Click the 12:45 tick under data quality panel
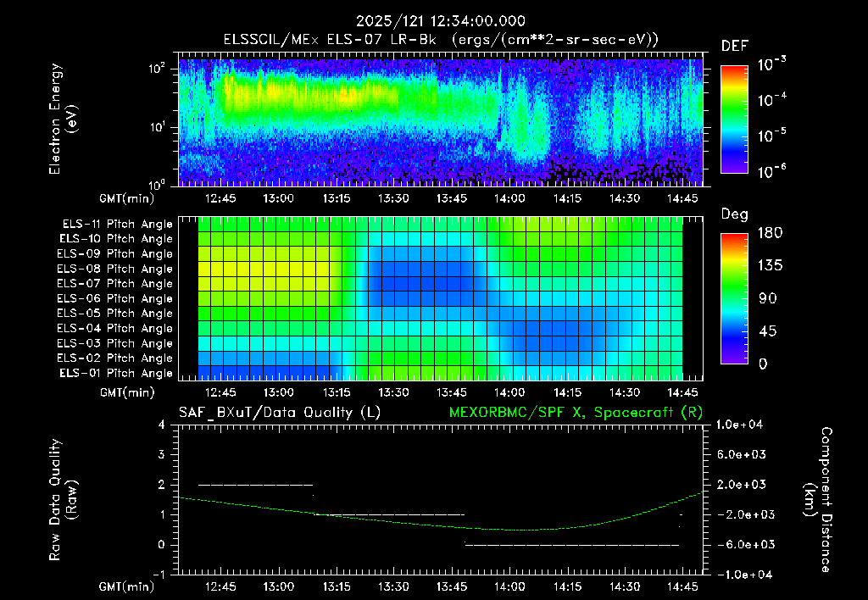 pyautogui.click(x=220, y=586)
